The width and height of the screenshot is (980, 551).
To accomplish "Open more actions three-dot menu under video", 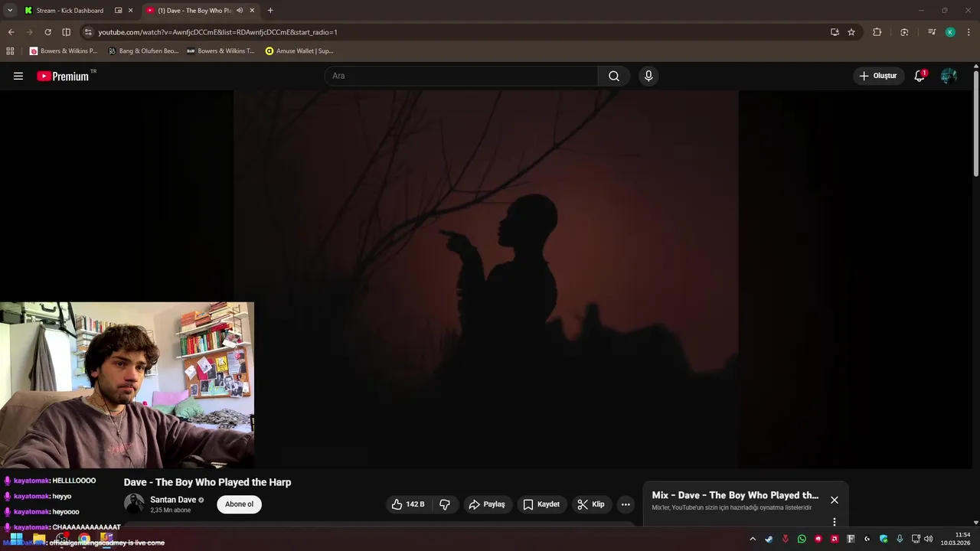I will tap(626, 504).
